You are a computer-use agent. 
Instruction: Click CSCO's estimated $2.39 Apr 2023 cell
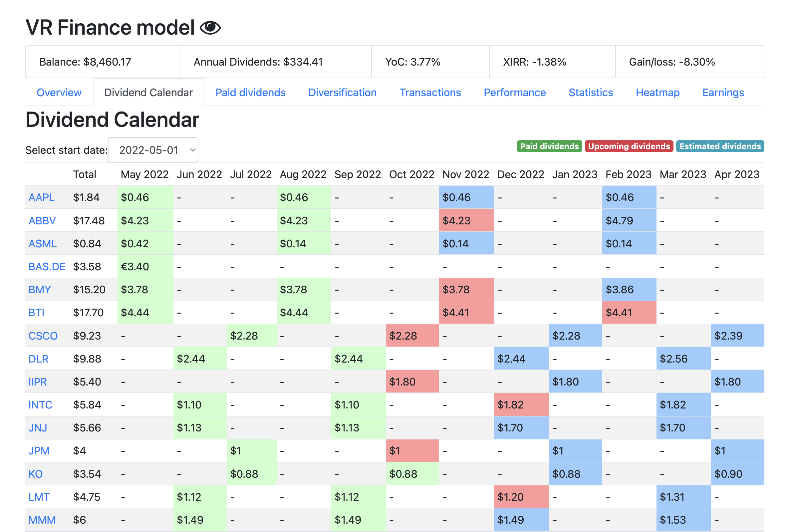coord(737,336)
